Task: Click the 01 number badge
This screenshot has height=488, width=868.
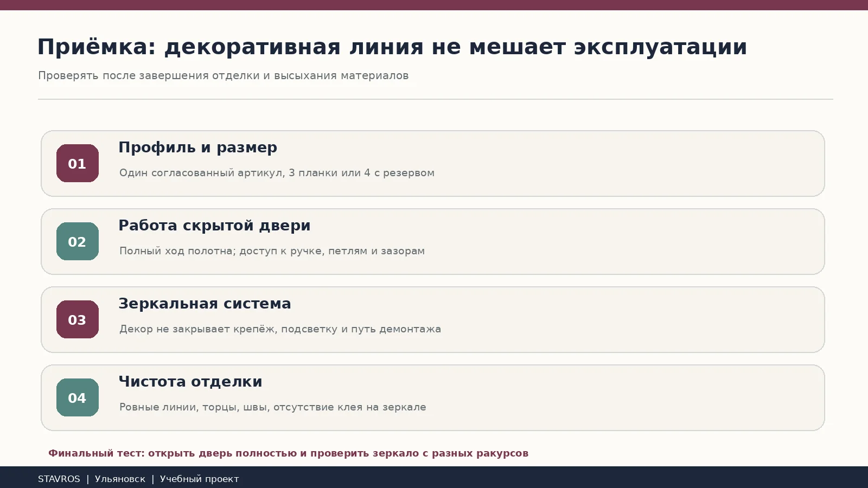Action: pyautogui.click(x=78, y=163)
